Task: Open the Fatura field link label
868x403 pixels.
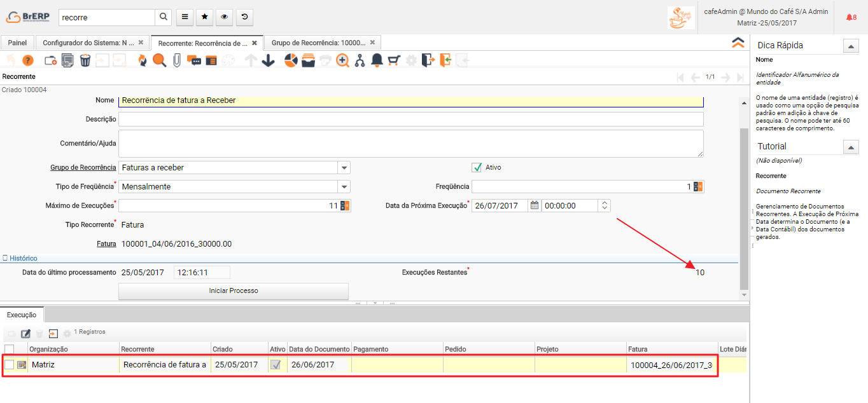Action: [x=106, y=243]
